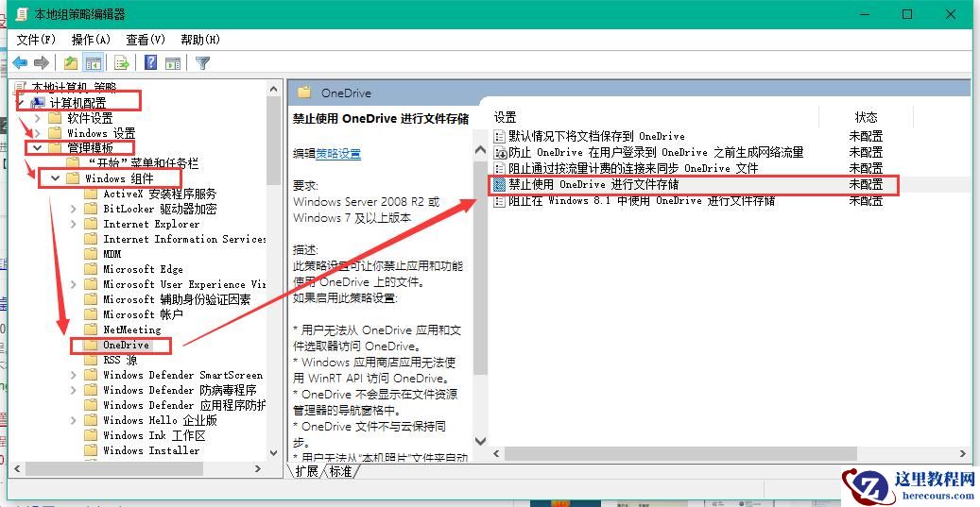Click the 计算机配置 computer icon
The image size is (980, 507).
pos(38,102)
